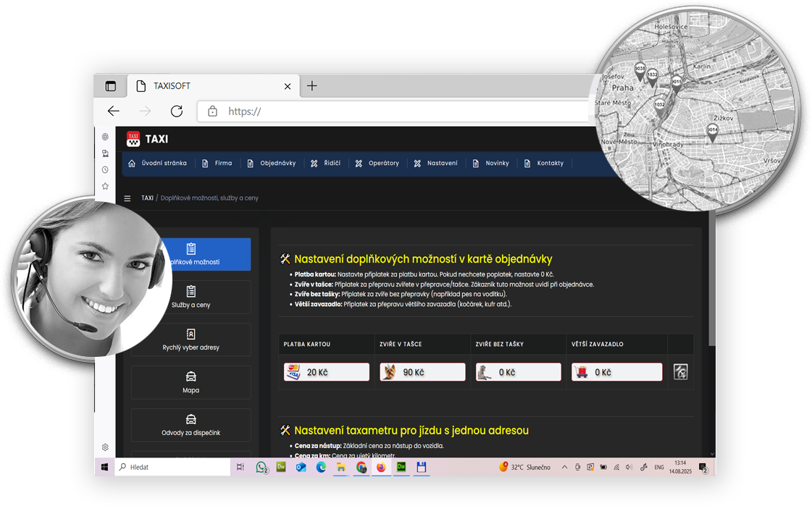Open Dreamweaver icon right of Firefox
The height and width of the screenshot is (506, 812).
[x=401, y=467]
